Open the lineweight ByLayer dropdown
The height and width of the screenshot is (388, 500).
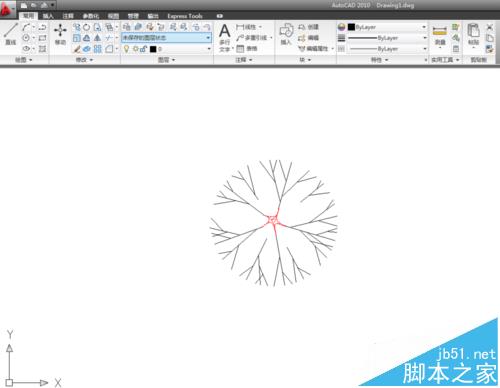pos(425,38)
